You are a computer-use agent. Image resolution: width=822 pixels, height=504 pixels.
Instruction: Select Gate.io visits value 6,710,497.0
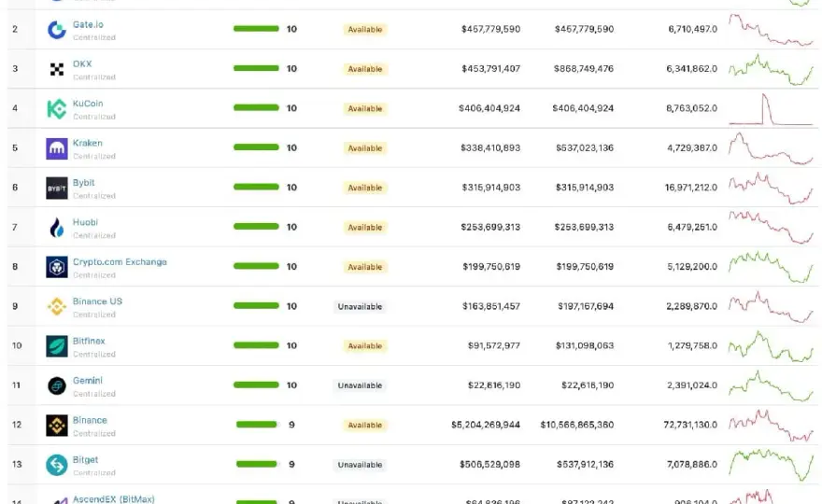[x=692, y=29]
